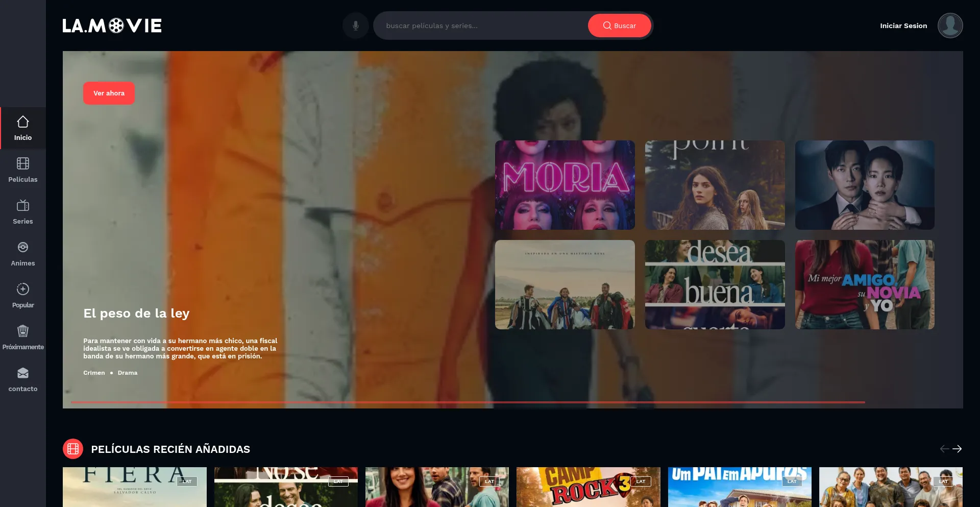Open Películas section label in sidebar
The height and width of the screenshot is (507, 980).
click(23, 180)
